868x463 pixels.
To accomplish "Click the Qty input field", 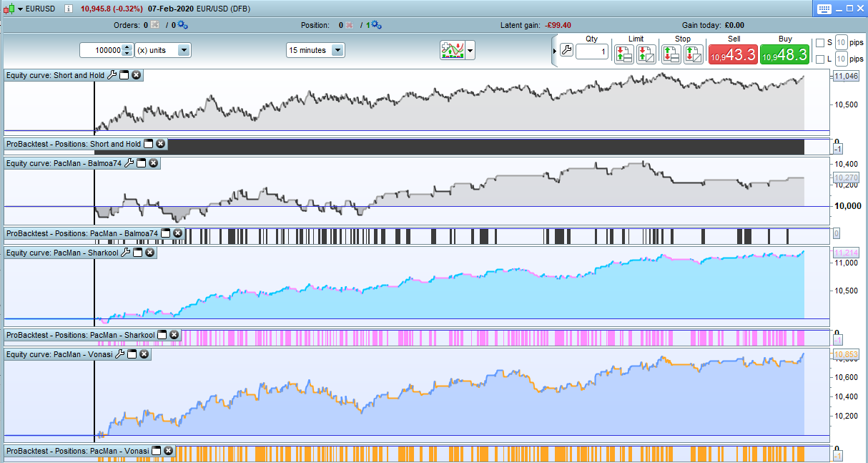I will (591, 52).
